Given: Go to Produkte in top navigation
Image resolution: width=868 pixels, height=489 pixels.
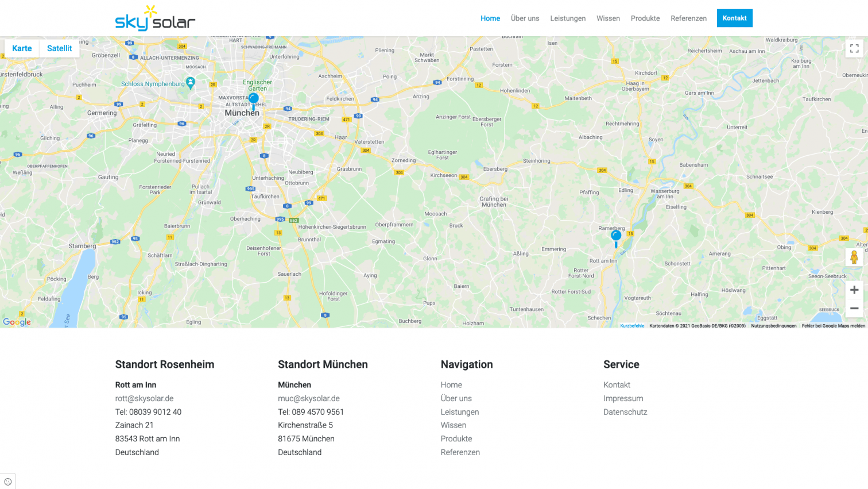Looking at the screenshot, I should 645,18.
